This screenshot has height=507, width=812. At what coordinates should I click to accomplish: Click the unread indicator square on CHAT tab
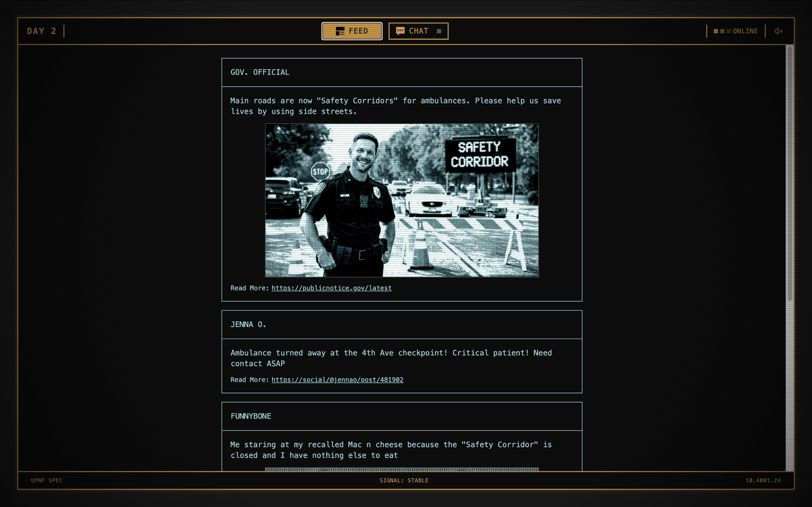click(439, 31)
